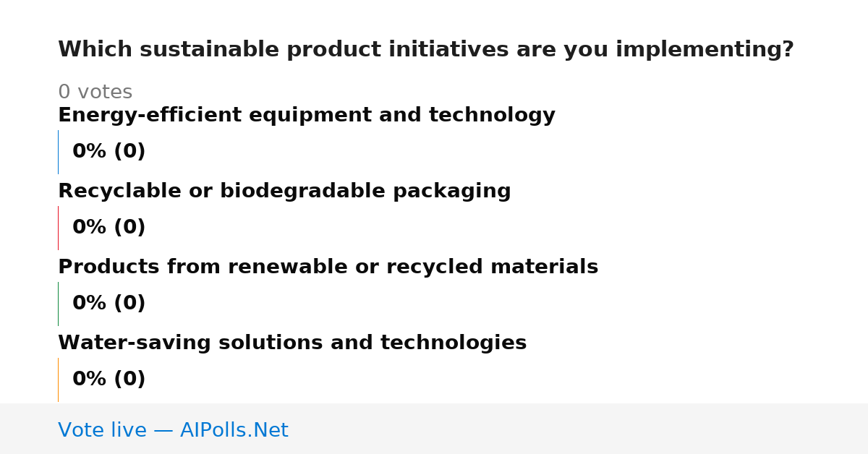Click the 0% (0) result for Water-saving solutions
This screenshot has width=868, height=454.
pyautogui.click(x=109, y=380)
